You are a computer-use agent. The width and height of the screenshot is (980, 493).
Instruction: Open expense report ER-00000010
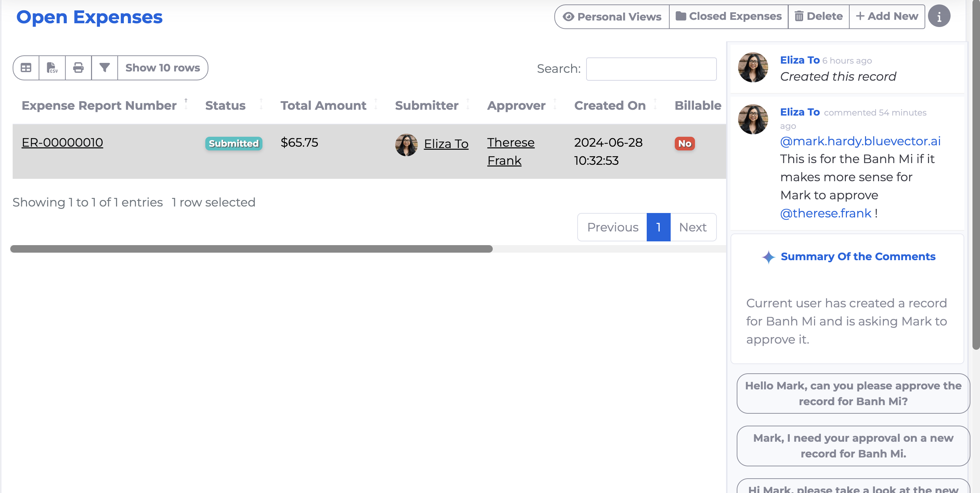coord(62,142)
